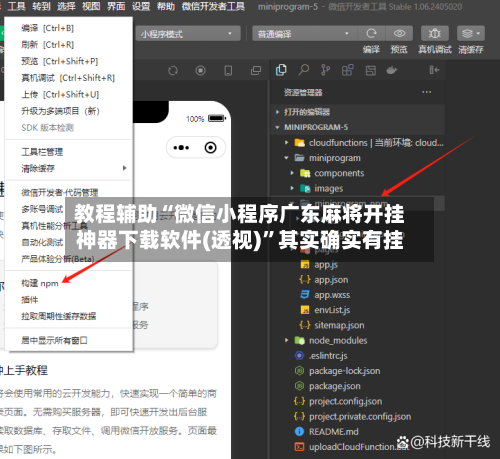
Task: Open the 清除缓存 submenu
Action: tap(69, 168)
